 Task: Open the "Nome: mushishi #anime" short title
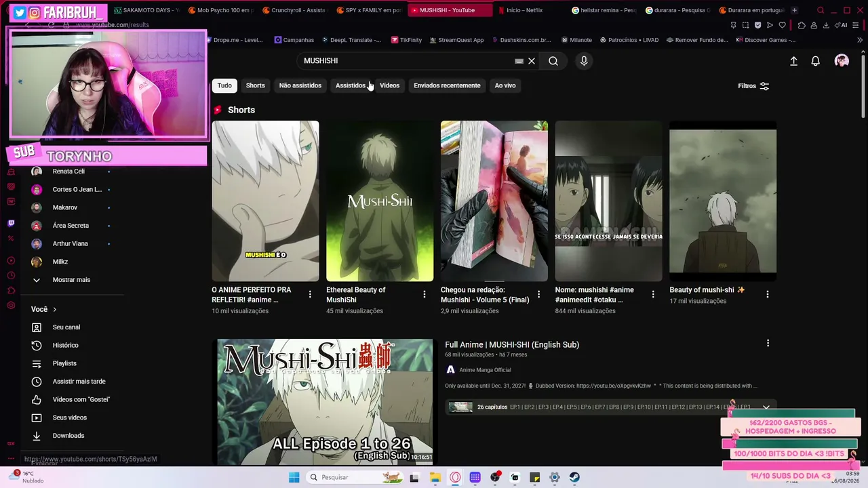tap(595, 294)
